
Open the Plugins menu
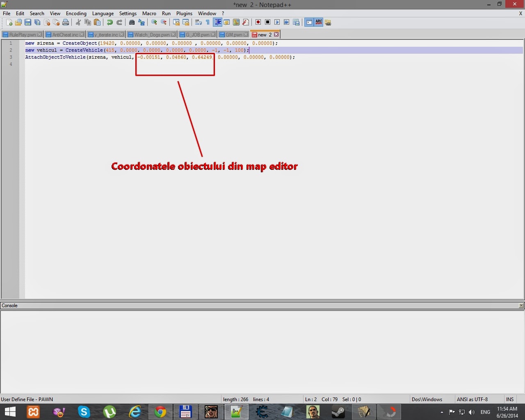point(184,13)
